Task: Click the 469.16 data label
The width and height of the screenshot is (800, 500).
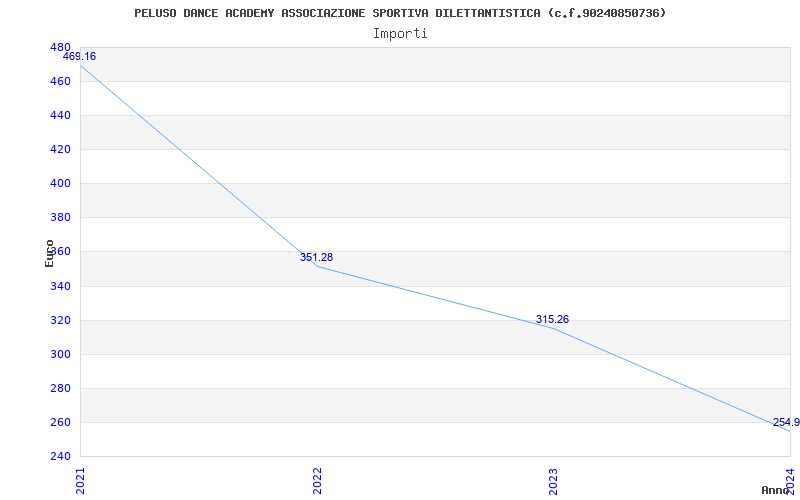Action: click(x=79, y=57)
